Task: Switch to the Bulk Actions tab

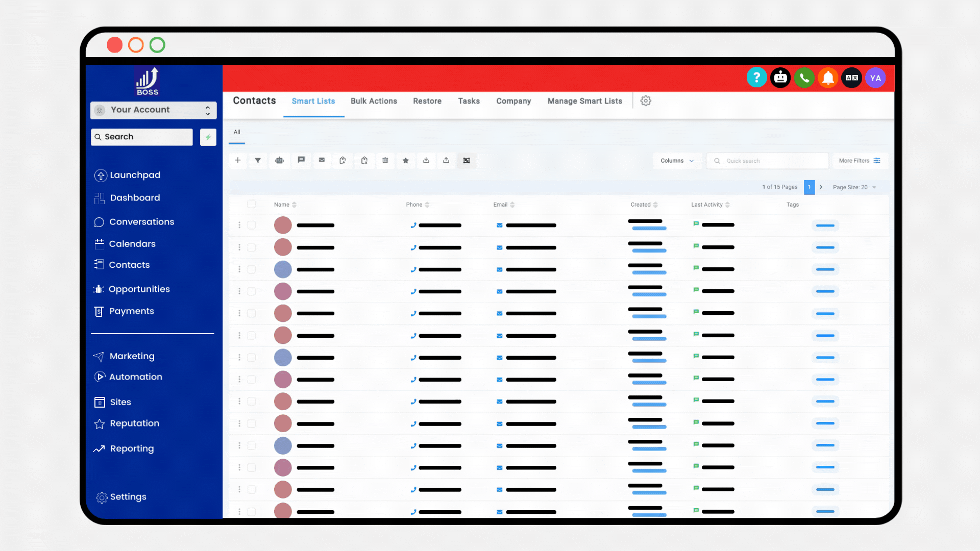Action: coord(374,101)
